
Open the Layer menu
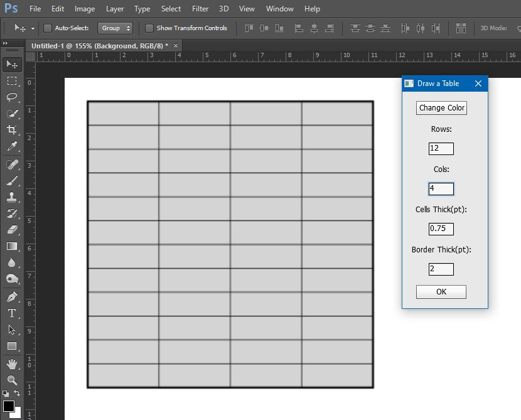click(x=115, y=9)
